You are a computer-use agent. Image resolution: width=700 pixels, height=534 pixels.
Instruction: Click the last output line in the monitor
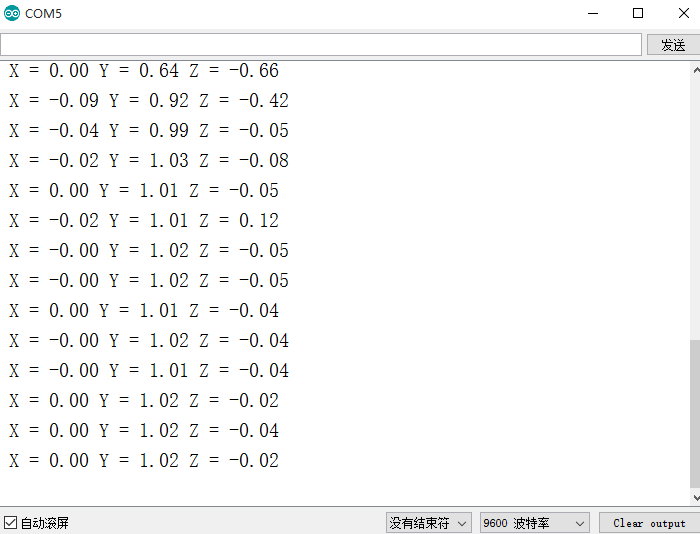coord(144,461)
